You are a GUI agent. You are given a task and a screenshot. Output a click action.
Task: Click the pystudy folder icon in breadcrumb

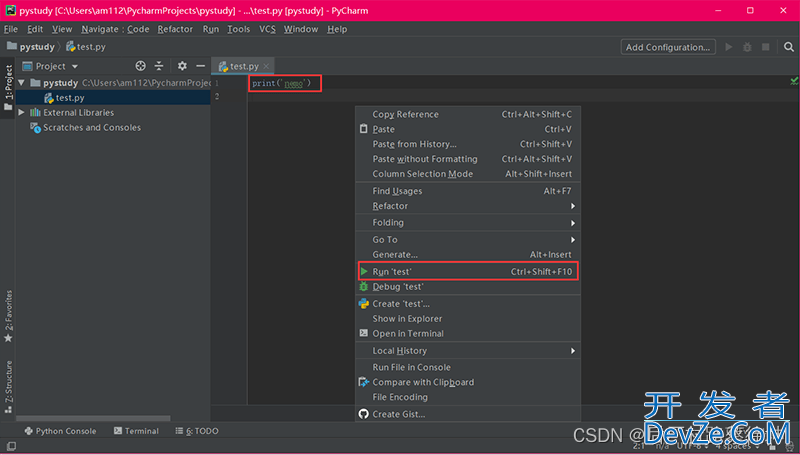point(12,46)
